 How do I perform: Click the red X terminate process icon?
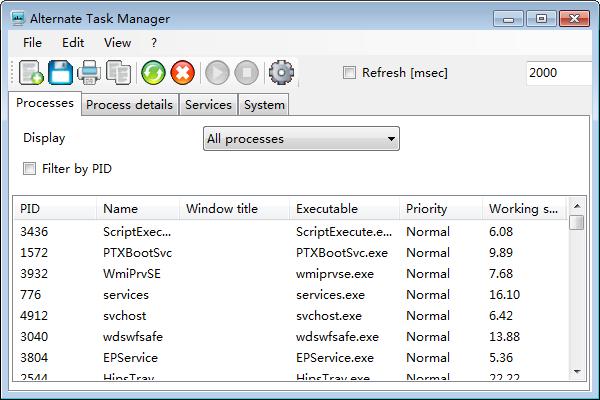point(183,72)
